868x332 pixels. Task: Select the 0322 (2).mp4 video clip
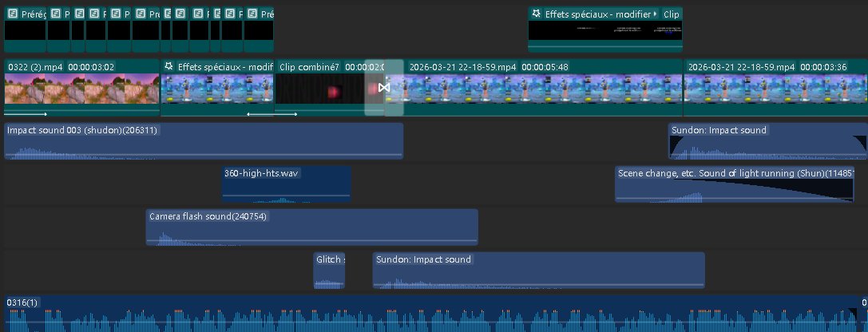(82, 88)
